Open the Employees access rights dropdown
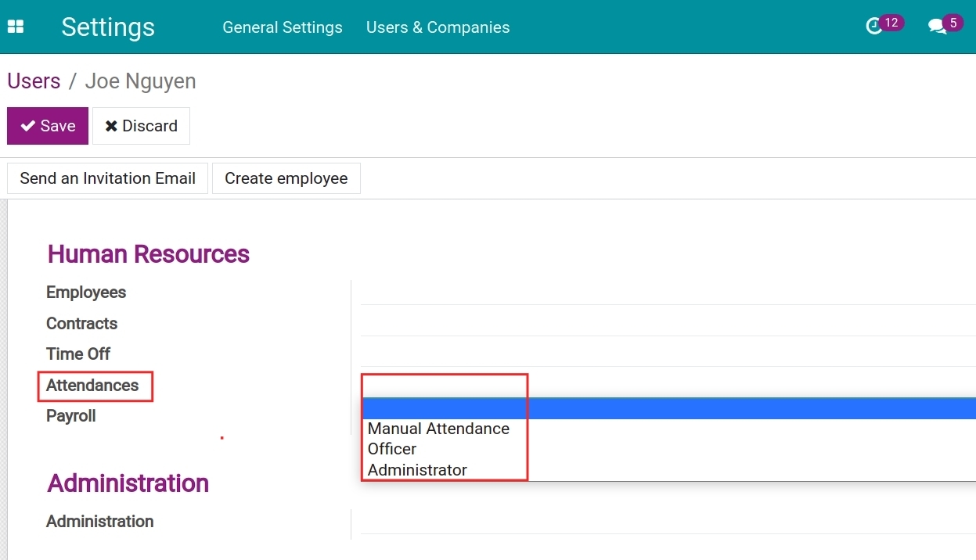976x560 pixels. [665, 293]
